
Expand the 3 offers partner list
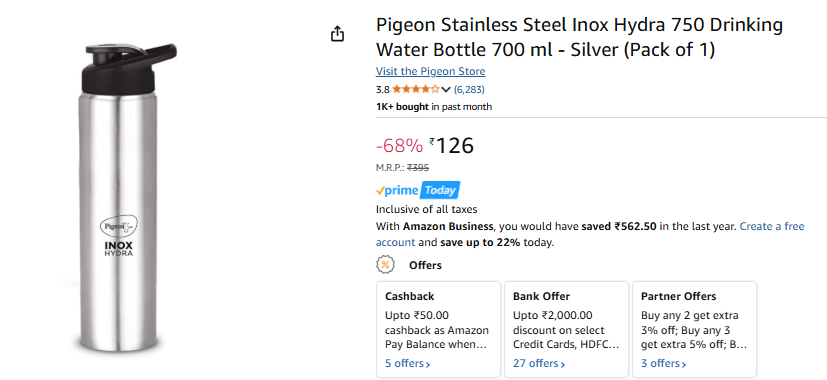[x=663, y=364]
